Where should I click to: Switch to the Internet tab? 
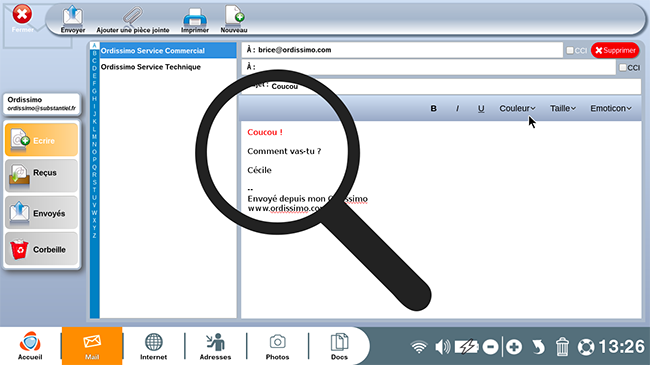(153, 346)
